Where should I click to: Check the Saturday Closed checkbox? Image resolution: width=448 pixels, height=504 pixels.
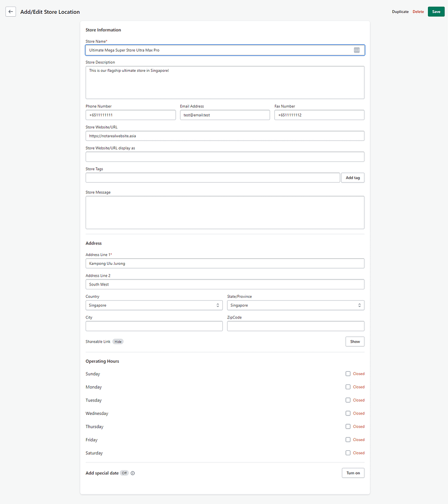click(348, 453)
